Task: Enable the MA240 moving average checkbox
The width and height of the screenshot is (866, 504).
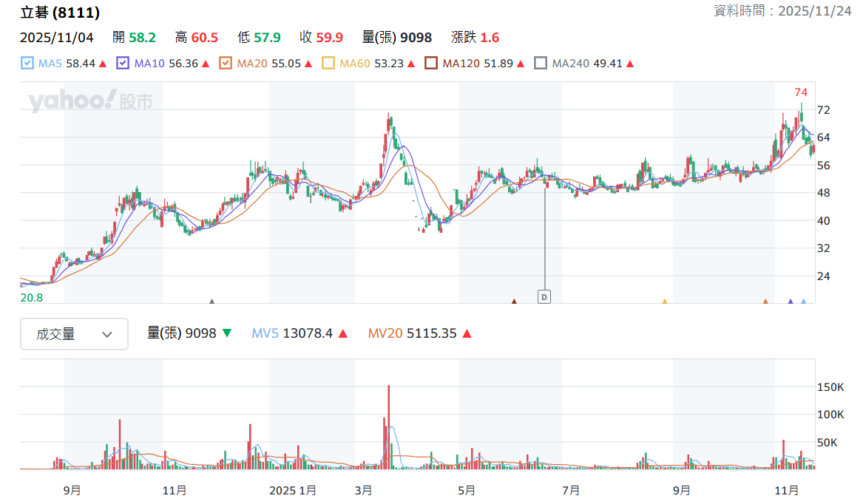Action: 541,63
